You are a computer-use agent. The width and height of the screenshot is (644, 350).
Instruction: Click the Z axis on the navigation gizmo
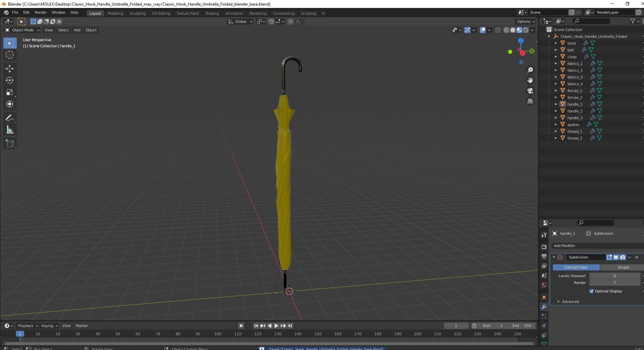[x=521, y=41]
